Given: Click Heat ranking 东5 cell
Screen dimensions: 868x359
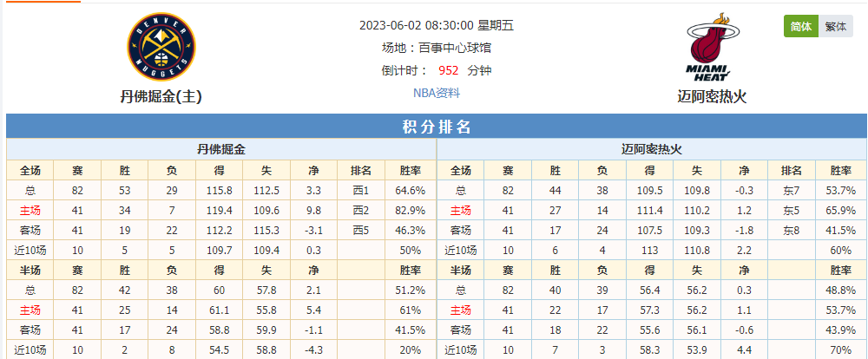Looking at the screenshot, I should point(792,210).
